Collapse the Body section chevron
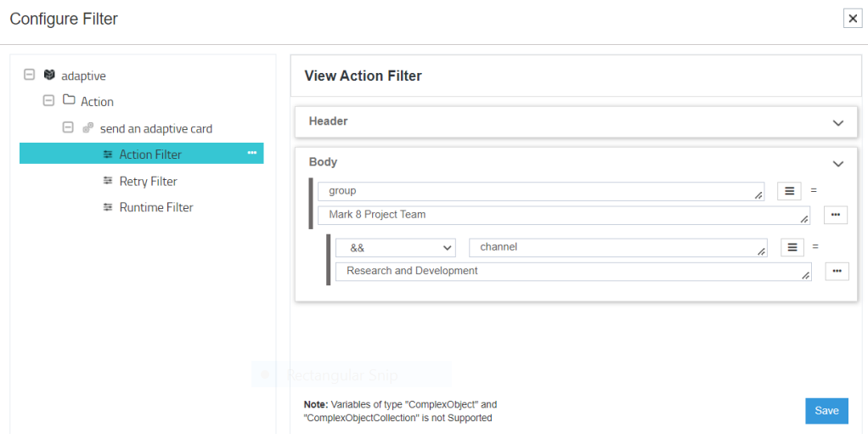868x439 pixels. 838,163
